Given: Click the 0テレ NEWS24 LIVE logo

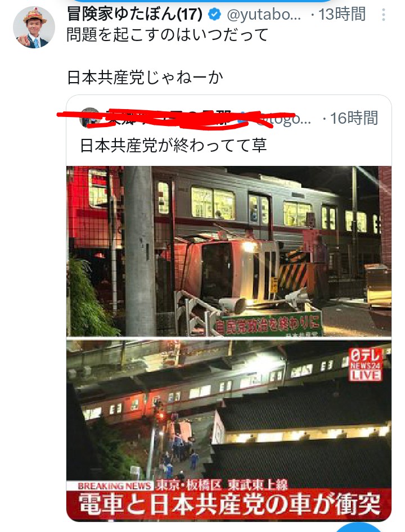Looking at the screenshot, I should tap(365, 364).
